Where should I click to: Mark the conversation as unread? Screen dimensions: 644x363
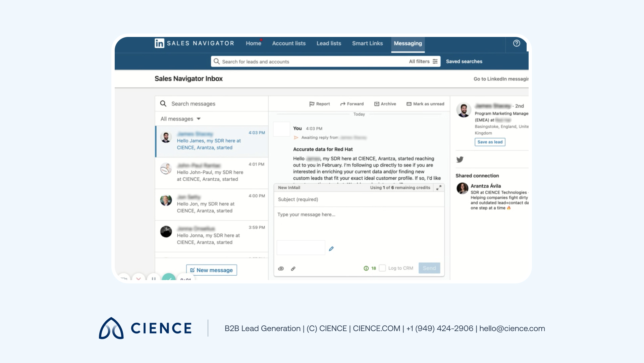(x=425, y=104)
